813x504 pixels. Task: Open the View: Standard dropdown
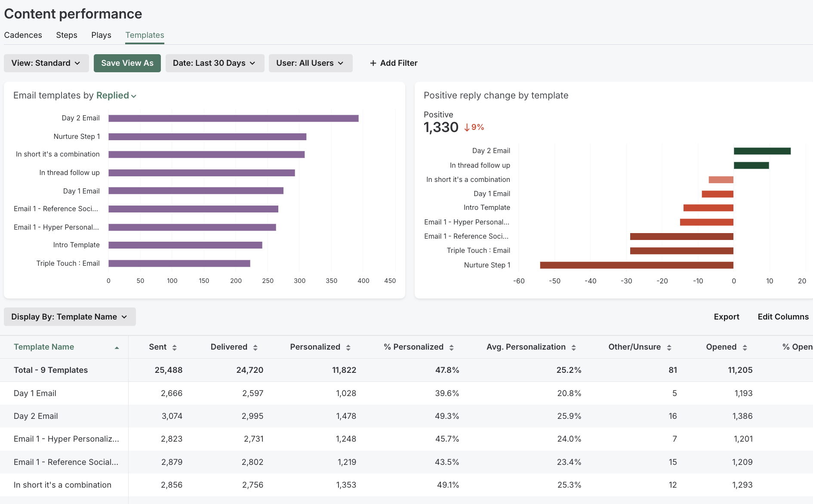tap(46, 63)
